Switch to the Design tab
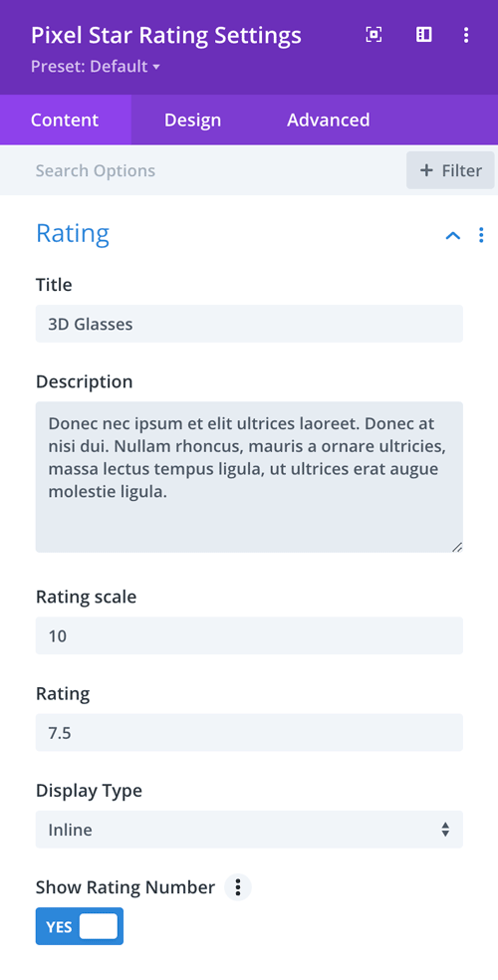498x980 pixels. coord(192,120)
